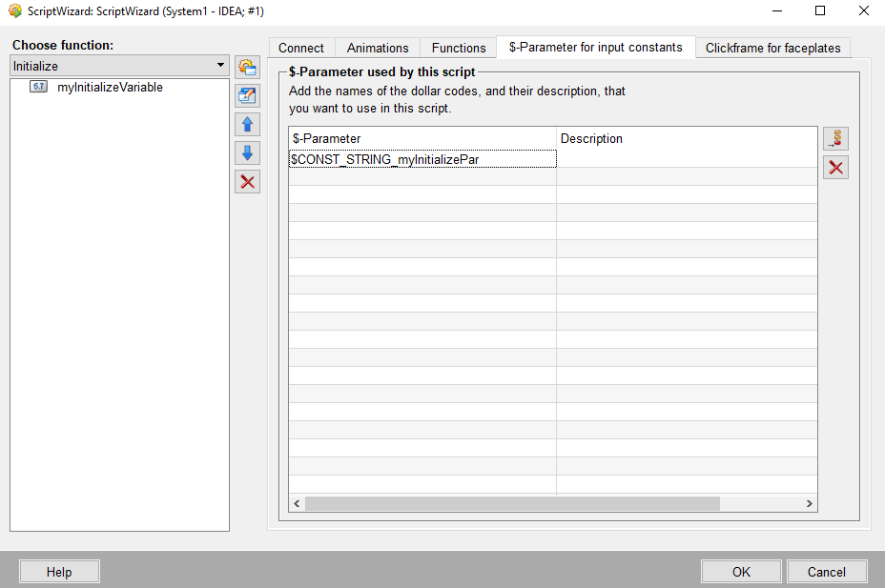Click the add $-Parameter row icon
This screenshot has width=885, height=588.
coord(835,139)
